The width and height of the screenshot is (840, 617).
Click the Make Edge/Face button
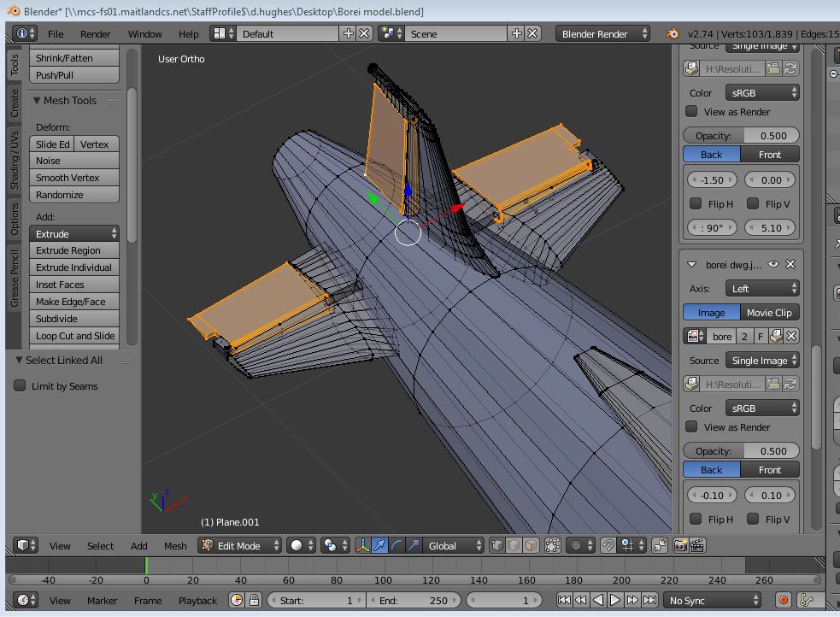[x=74, y=302]
